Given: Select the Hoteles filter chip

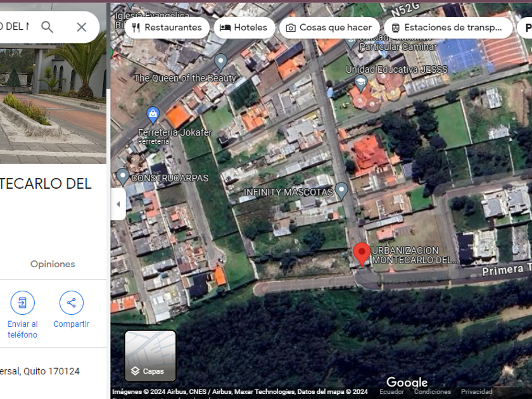Looking at the screenshot, I should pos(244,27).
